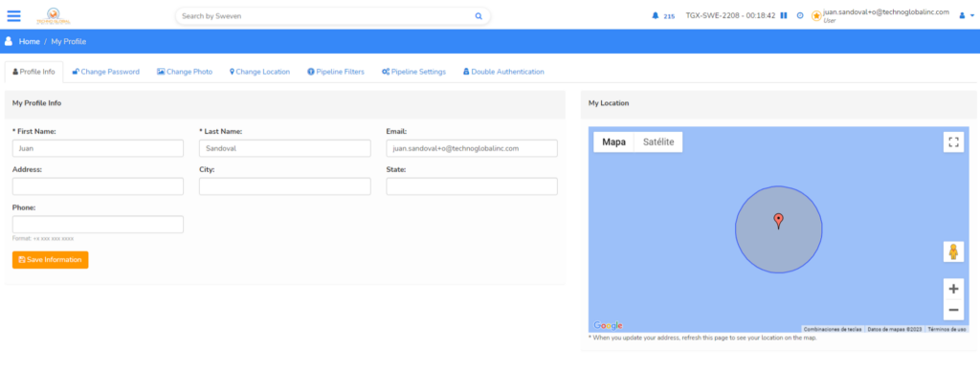Click the Street View pegman icon
The width and height of the screenshot is (980, 369).
click(x=953, y=251)
